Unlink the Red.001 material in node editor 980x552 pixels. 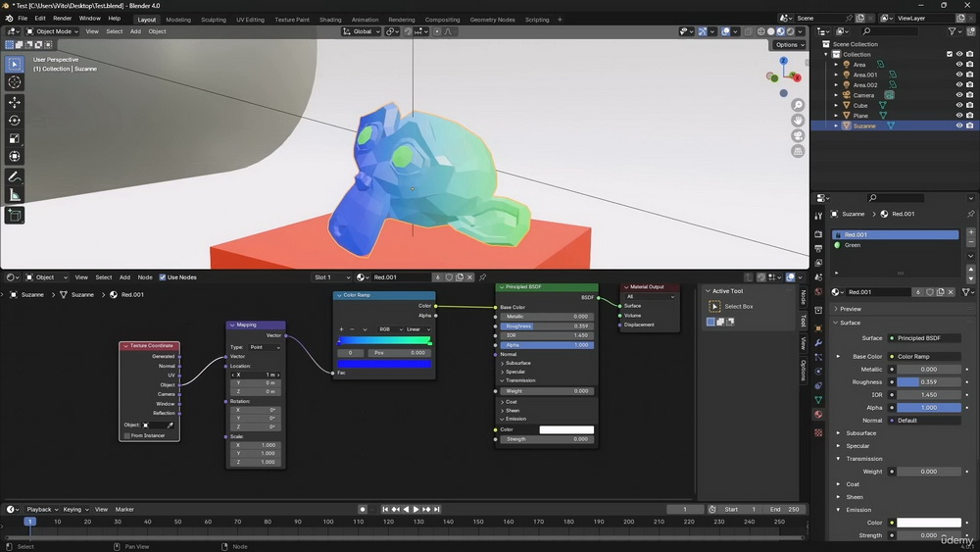(x=470, y=277)
